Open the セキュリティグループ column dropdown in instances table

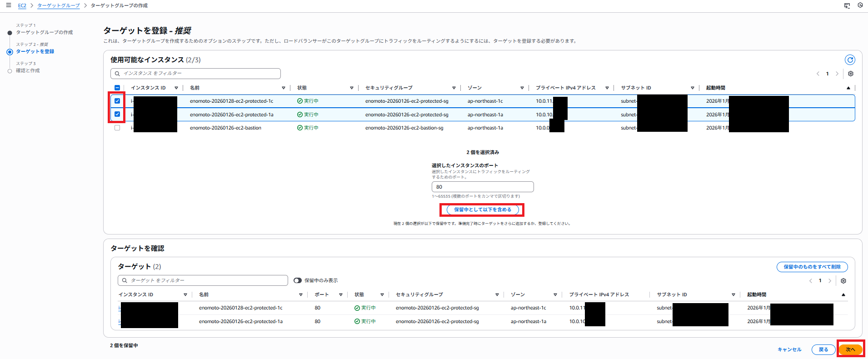[x=454, y=88]
